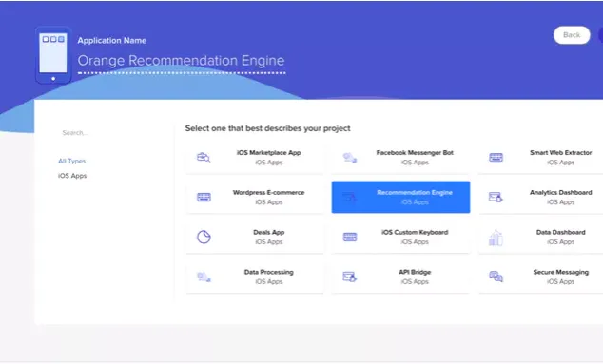Filter by iOS Apps category
The image size is (603, 364).
pyautogui.click(x=72, y=176)
